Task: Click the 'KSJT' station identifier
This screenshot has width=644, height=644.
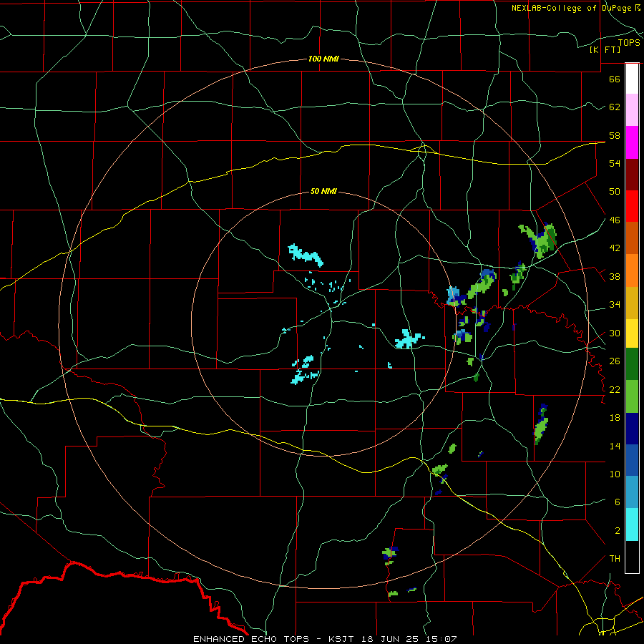Action: click(341, 639)
